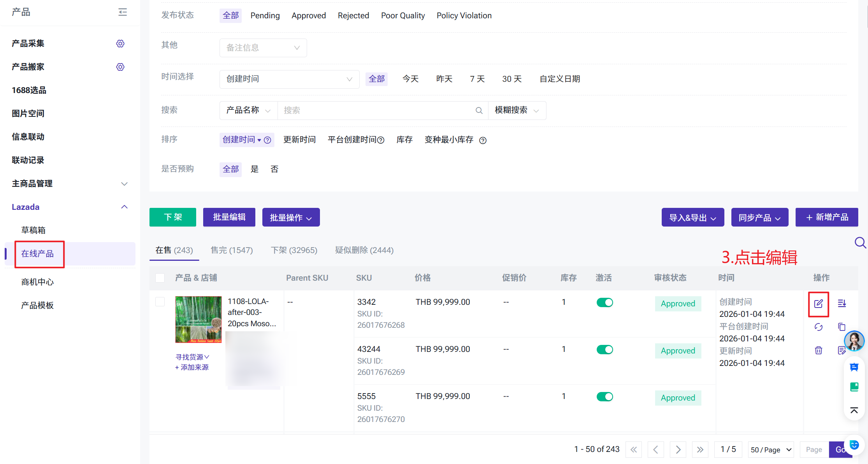
Task: Click the trash delete icon in operations
Action: (x=818, y=350)
